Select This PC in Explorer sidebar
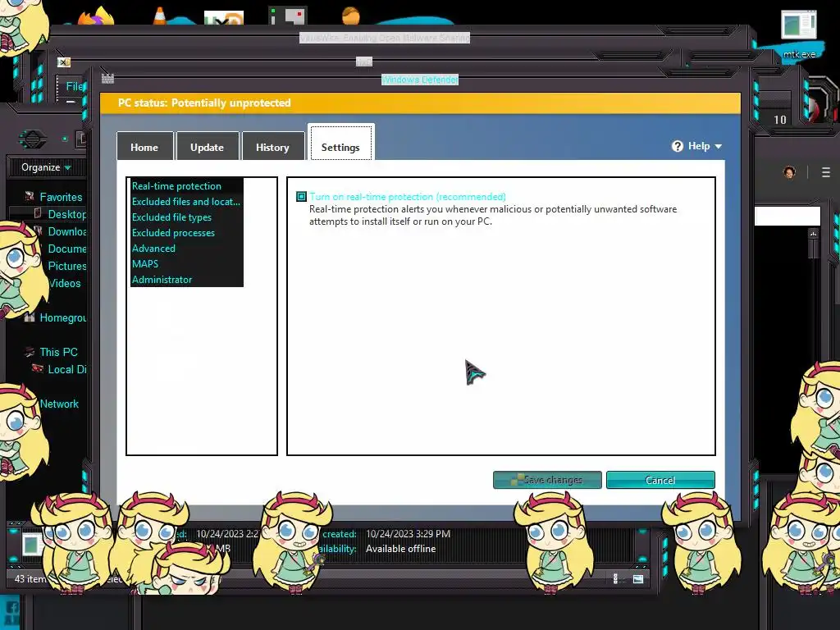The image size is (840, 630). [58, 352]
